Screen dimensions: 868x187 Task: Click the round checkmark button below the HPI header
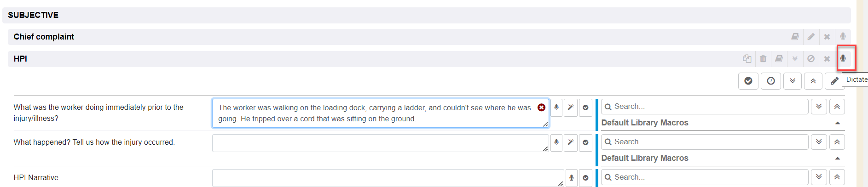[748, 81]
